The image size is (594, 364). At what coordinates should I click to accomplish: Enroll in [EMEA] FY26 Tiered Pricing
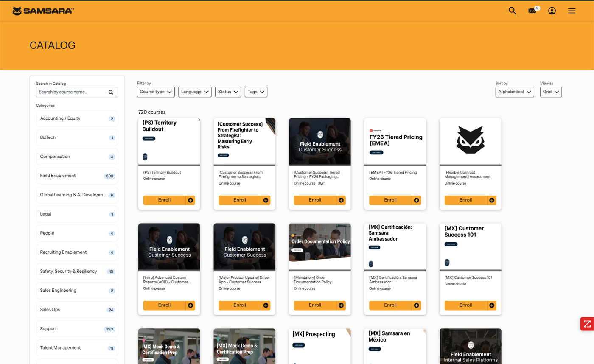[x=390, y=200]
